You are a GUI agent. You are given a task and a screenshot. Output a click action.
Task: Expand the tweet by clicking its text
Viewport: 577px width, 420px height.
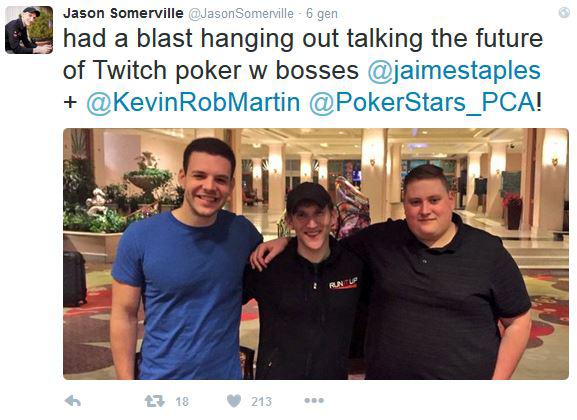click(x=302, y=70)
